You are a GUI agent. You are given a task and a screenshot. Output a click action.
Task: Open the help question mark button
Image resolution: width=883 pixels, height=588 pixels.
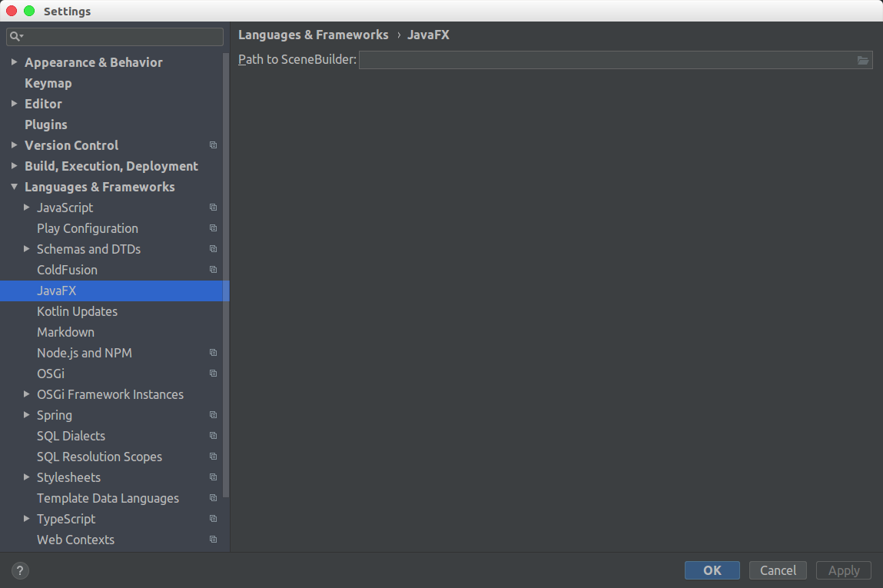20,570
